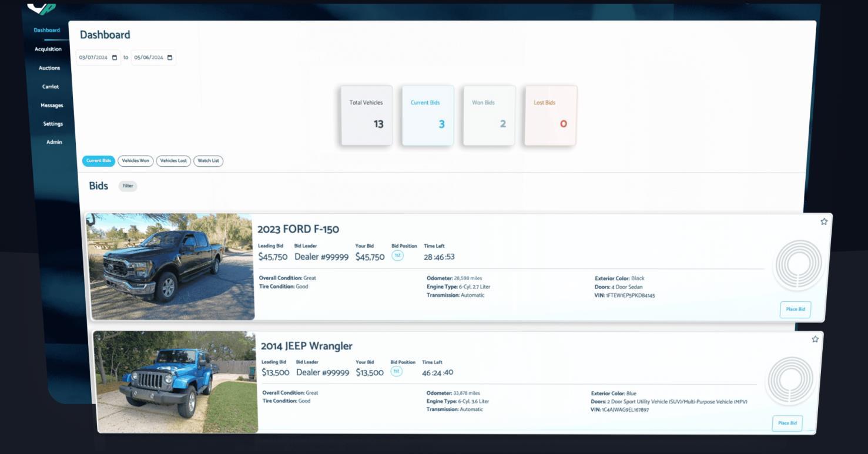Go to the Admin section
The width and height of the screenshot is (868, 454).
(54, 142)
